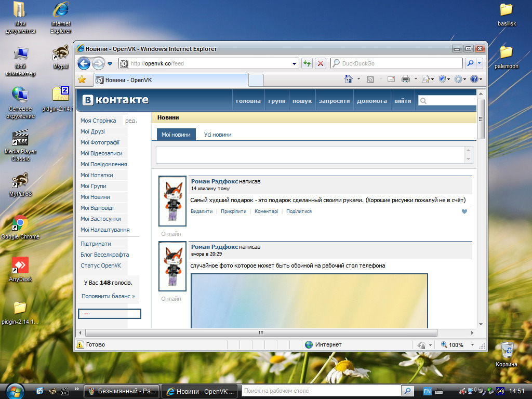532x399 pixels.
Task: Click the RSS Feeds icon
Action: tap(370, 79)
